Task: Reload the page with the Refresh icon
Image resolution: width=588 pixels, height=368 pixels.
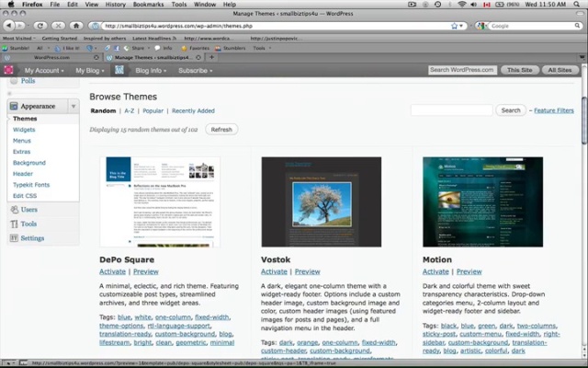Action: coord(40,26)
